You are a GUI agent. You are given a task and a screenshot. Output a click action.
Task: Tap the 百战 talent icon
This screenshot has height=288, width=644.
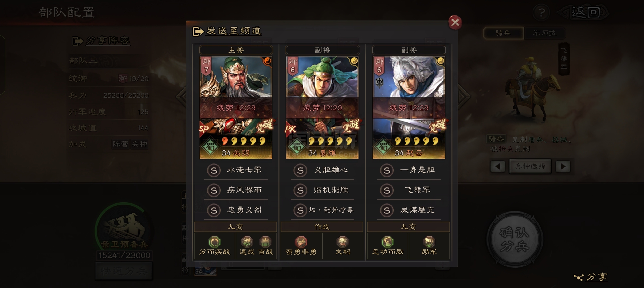tap(265, 242)
